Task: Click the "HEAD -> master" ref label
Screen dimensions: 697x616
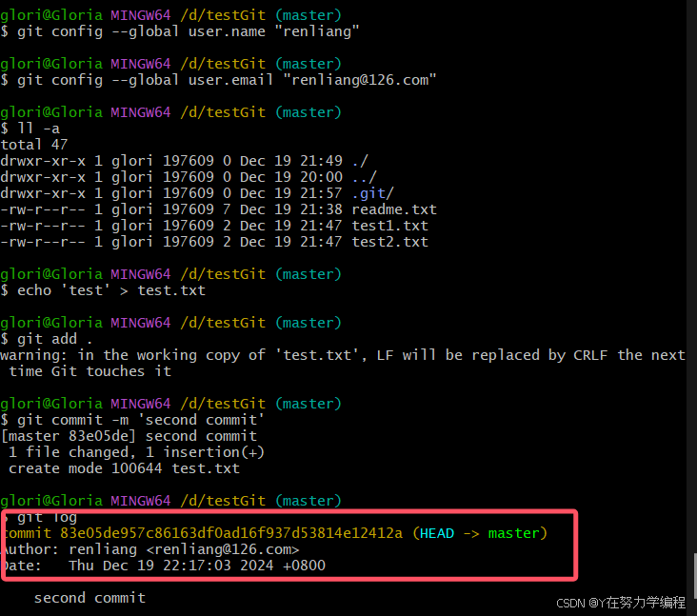Action: [480, 533]
